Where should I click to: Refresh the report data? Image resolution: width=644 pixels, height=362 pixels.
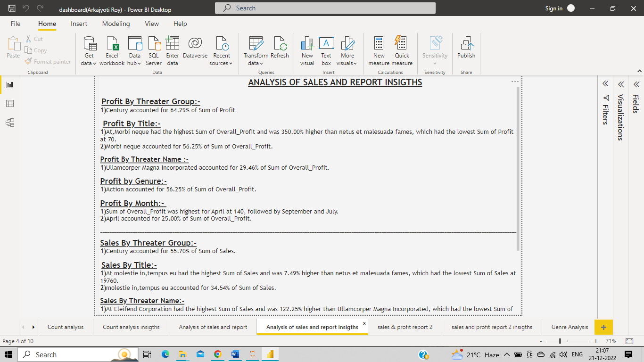click(x=280, y=50)
